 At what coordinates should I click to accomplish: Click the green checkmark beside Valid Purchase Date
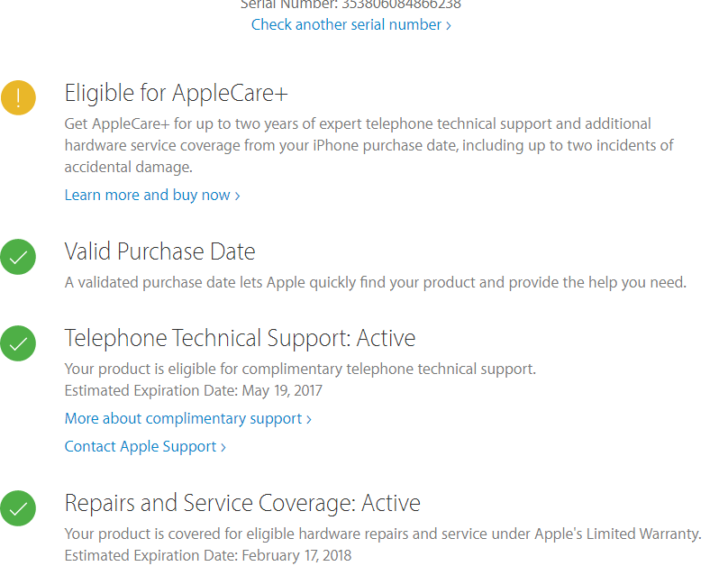pyautogui.click(x=18, y=257)
